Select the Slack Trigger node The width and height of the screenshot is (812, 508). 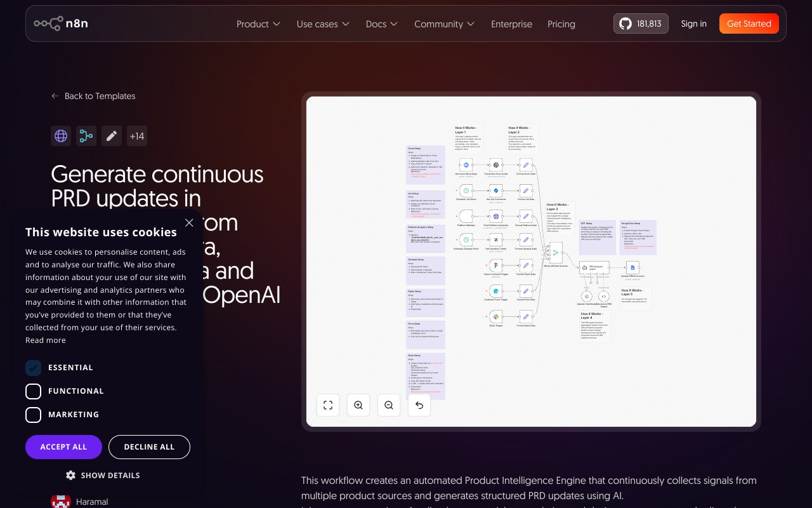[496, 316]
